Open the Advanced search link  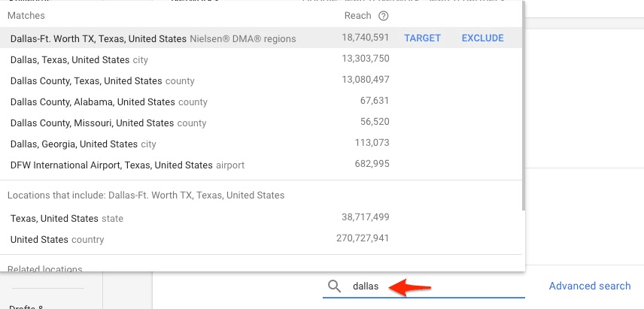tap(589, 286)
